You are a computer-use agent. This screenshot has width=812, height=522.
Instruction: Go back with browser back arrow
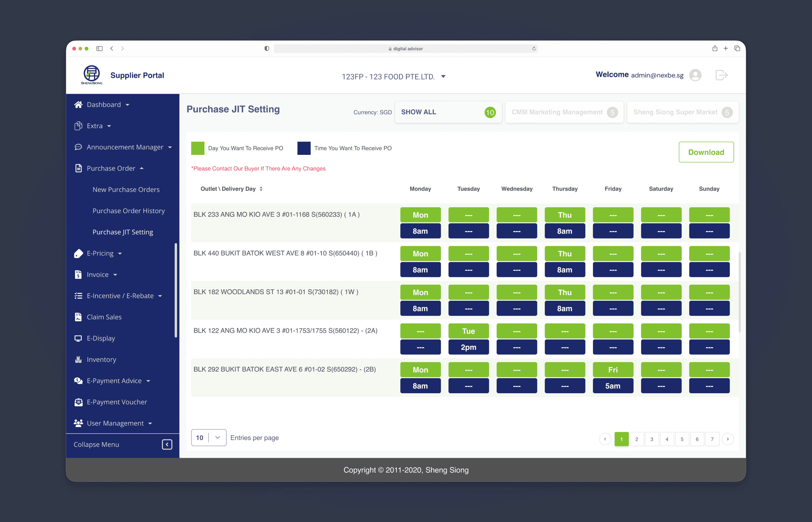(x=112, y=48)
